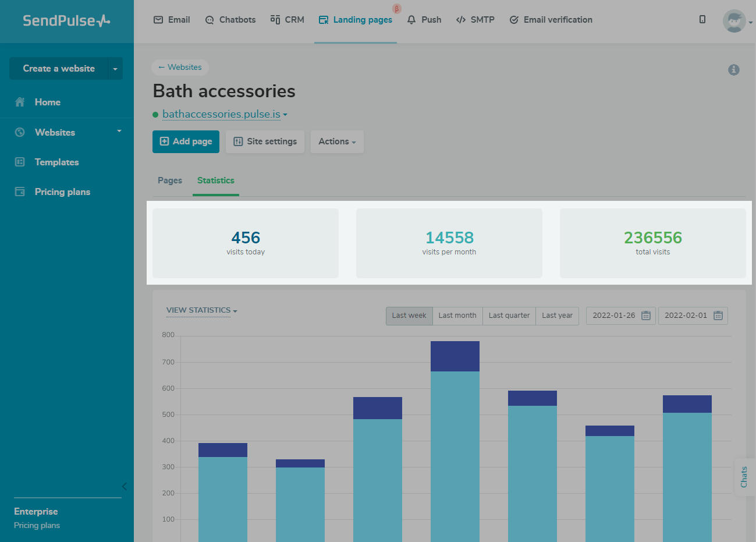The width and height of the screenshot is (756, 542).
Task: Select the Last quarter range
Action: point(509,316)
